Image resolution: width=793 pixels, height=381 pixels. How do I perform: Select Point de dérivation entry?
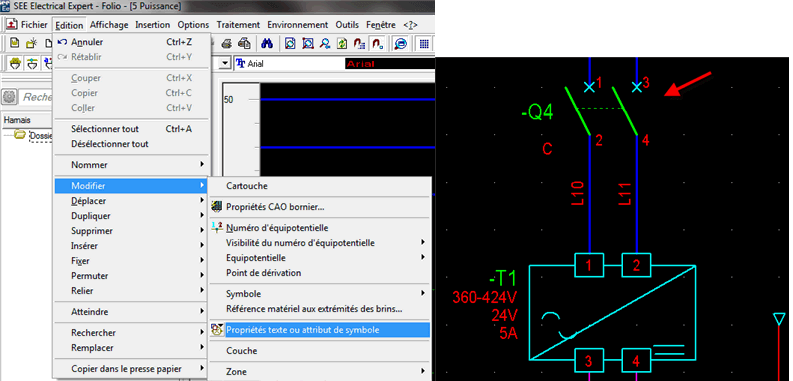[x=320, y=273]
